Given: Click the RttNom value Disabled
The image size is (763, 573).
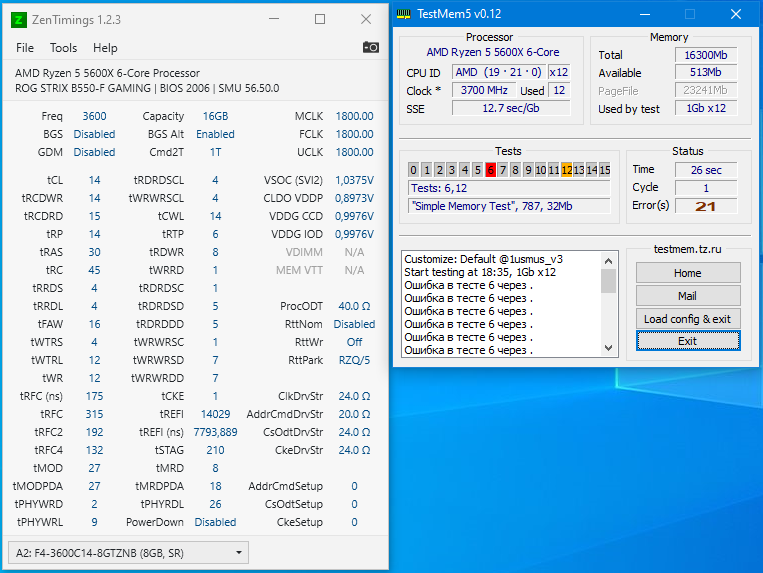Looking at the screenshot, I should (354, 324).
